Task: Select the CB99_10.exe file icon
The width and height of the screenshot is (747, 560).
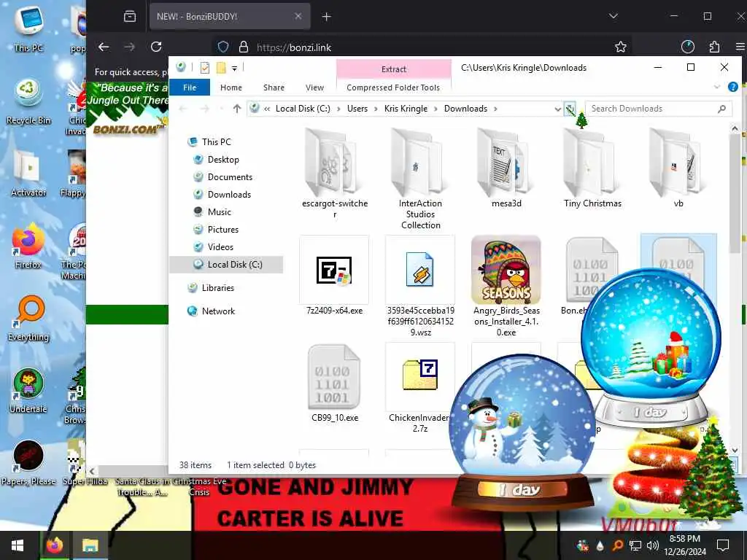Action: click(334, 377)
